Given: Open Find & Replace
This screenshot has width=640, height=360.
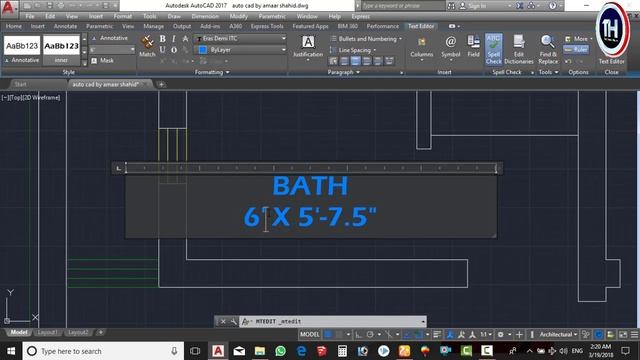Looking at the screenshot, I should (548, 49).
